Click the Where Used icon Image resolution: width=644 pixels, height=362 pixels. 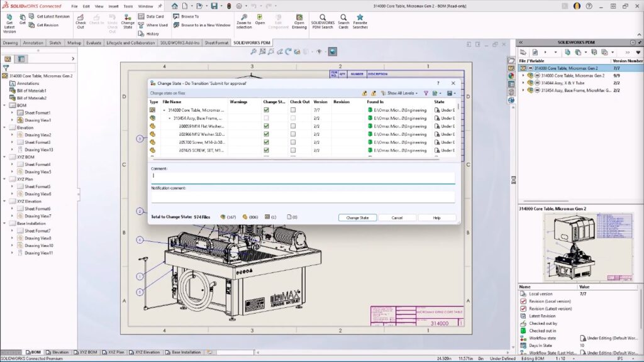[x=153, y=25]
